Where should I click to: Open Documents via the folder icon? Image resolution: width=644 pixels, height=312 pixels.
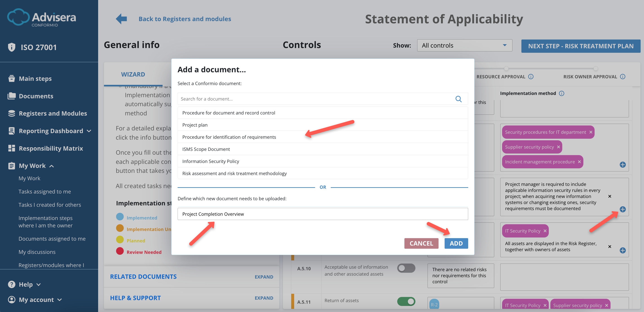[x=11, y=96]
